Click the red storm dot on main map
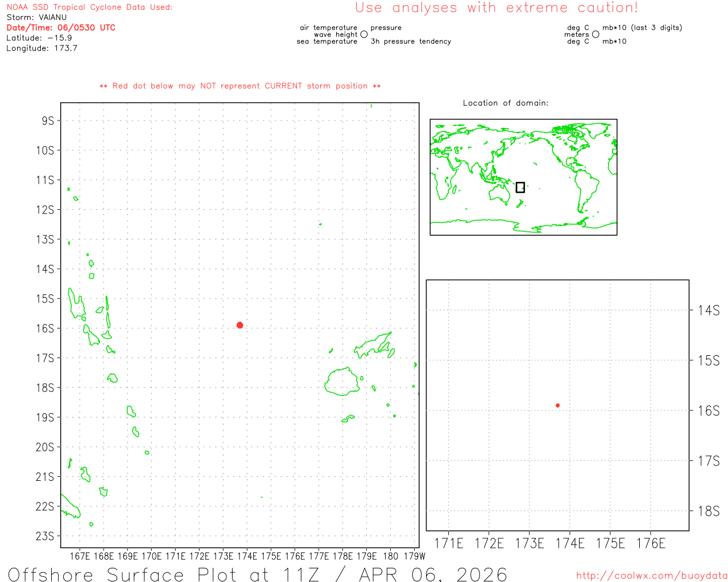The height and width of the screenshot is (582, 728). (240, 325)
